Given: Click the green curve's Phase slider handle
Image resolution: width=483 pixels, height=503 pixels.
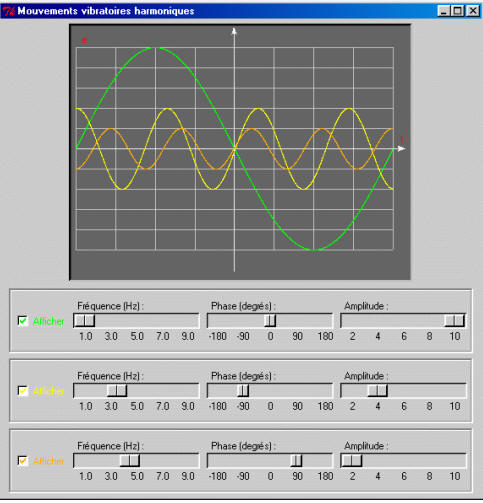Looking at the screenshot, I should (270, 321).
